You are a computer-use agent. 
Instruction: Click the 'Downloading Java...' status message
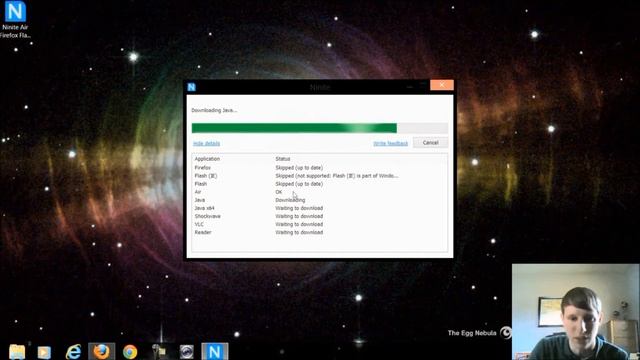pyautogui.click(x=214, y=110)
